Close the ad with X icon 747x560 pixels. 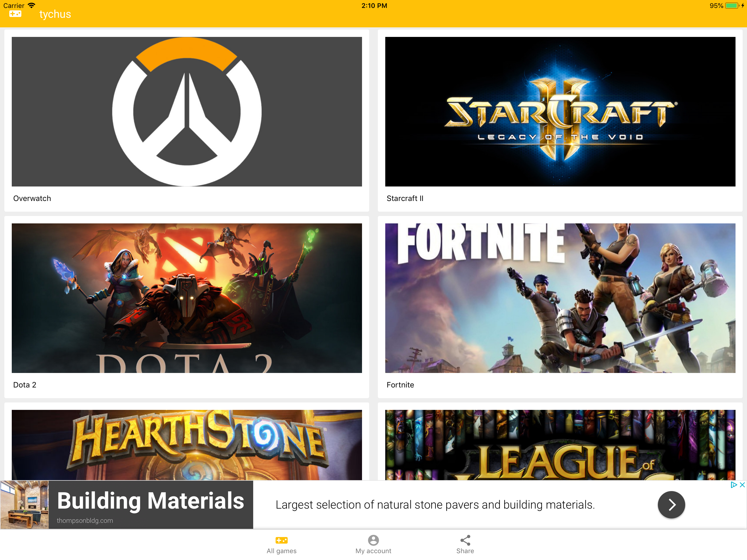click(742, 485)
